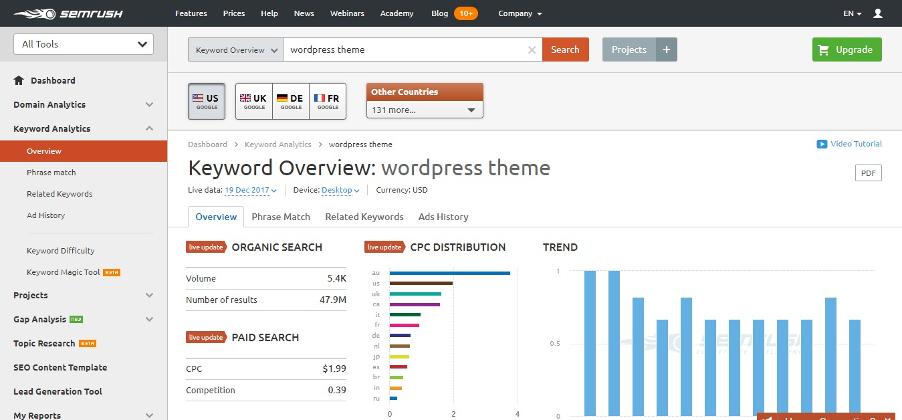Click the Competition value 0.39

point(337,390)
